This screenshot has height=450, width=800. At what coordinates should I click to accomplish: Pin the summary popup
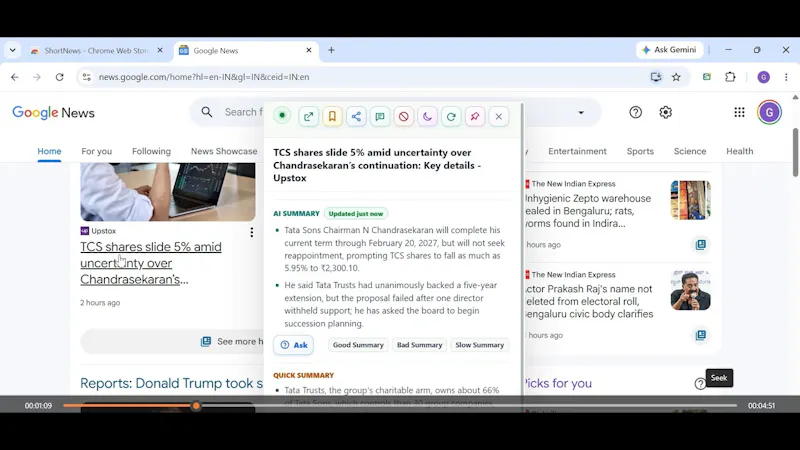(x=475, y=117)
